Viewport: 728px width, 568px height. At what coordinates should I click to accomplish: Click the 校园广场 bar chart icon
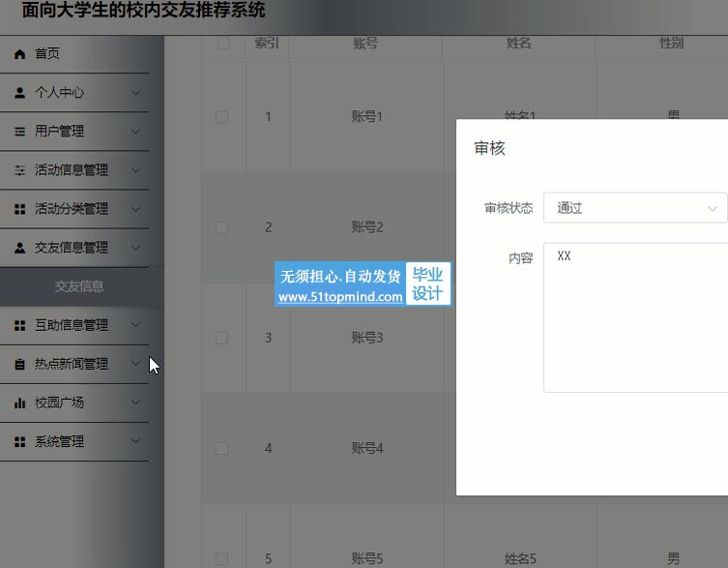[19, 403]
